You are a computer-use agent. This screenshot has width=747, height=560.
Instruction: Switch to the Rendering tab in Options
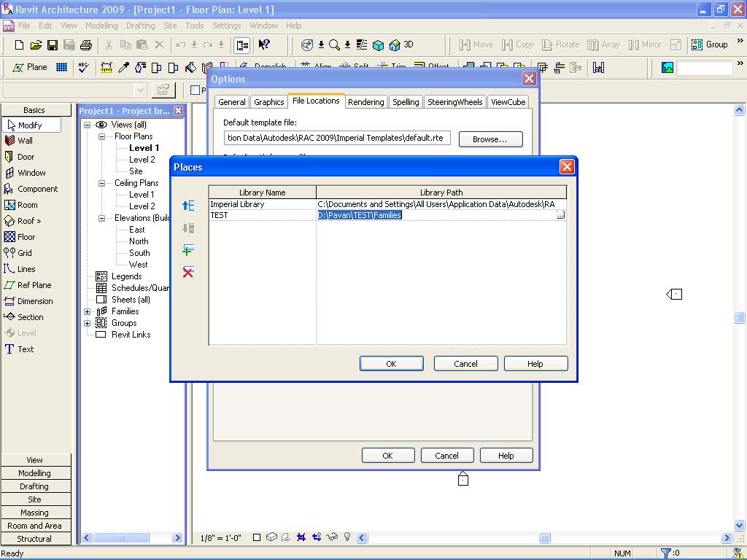coord(365,102)
